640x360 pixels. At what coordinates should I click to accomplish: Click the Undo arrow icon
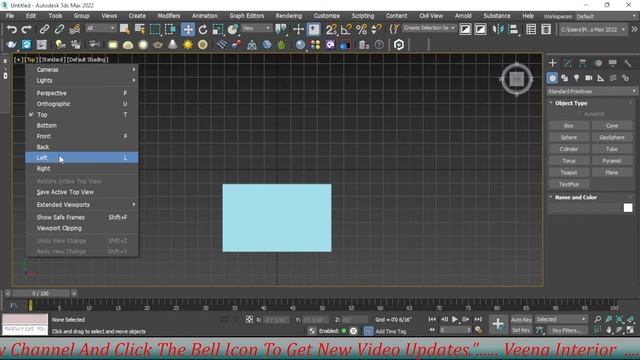click(x=12, y=29)
